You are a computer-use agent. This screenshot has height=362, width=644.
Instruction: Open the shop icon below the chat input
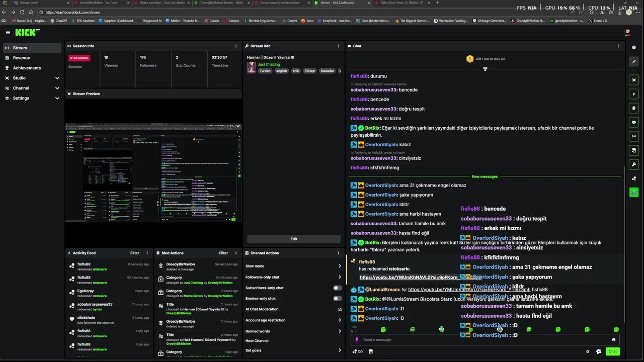coord(371,351)
